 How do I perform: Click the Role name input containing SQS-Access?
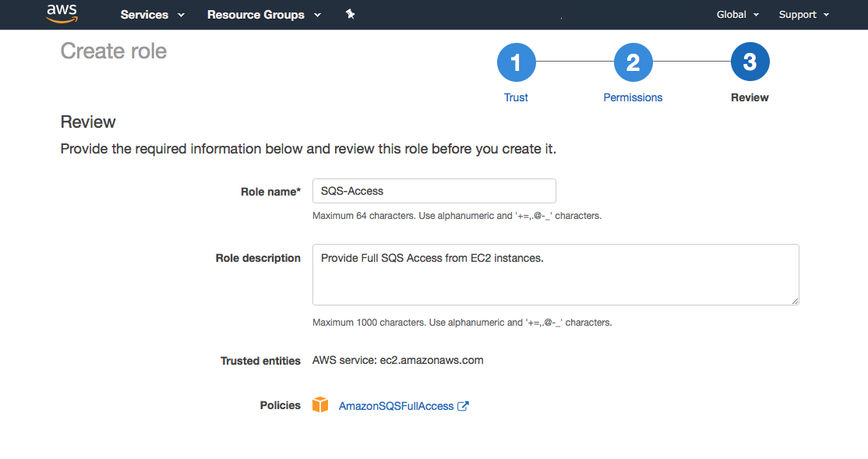(x=433, y=191)
